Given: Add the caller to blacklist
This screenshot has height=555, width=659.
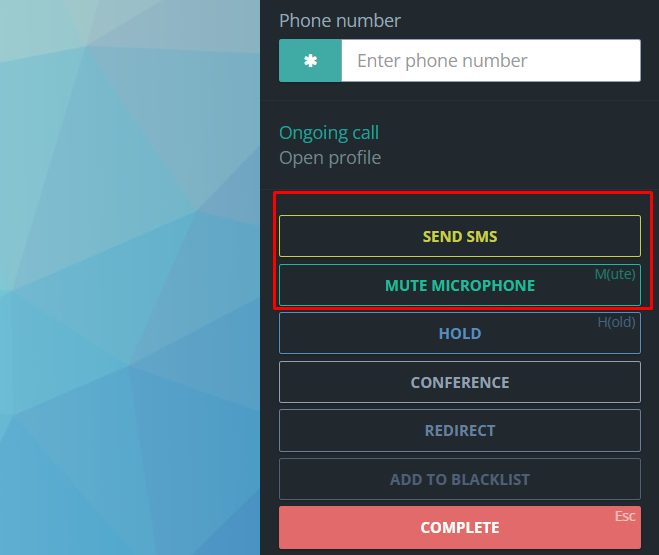Looking at the screenshot, I should coord(459,479).
